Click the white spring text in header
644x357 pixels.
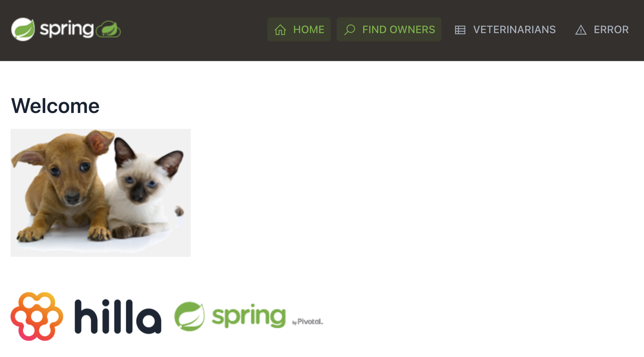coord(67,29)
